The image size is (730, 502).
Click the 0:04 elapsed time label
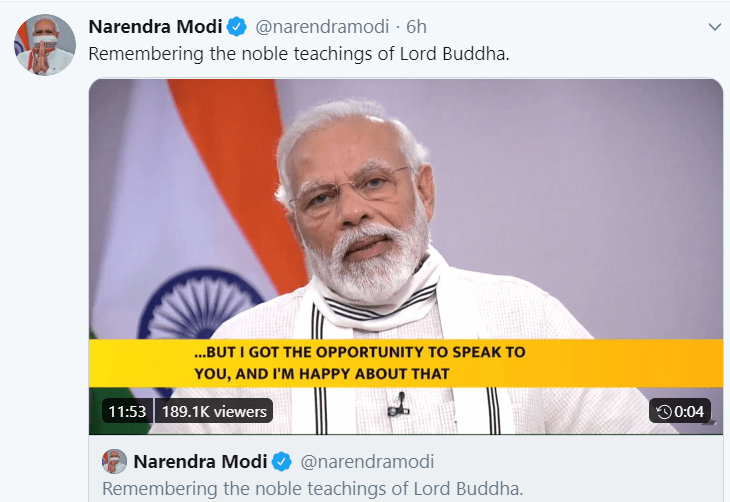pyautogui.click(x=690, y=411)
